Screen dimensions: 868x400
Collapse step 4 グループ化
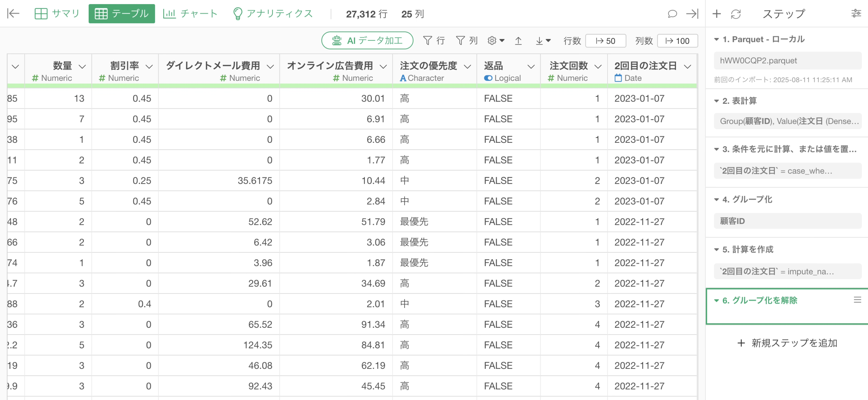click(x=716, y=199)
